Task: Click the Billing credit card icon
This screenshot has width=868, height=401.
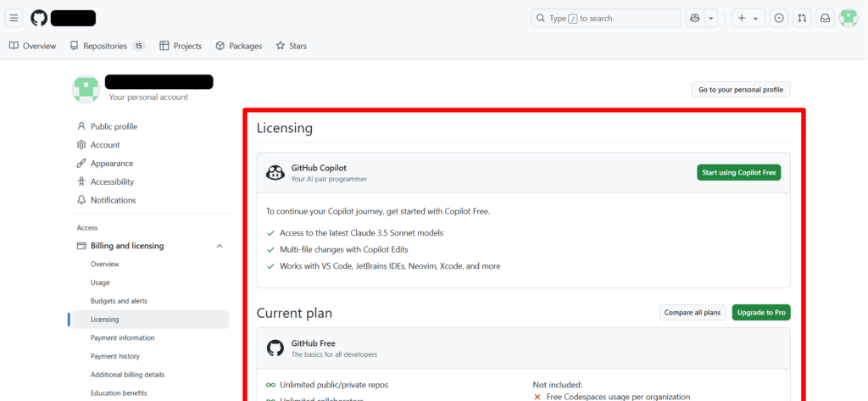Action: tap(81, 245)
